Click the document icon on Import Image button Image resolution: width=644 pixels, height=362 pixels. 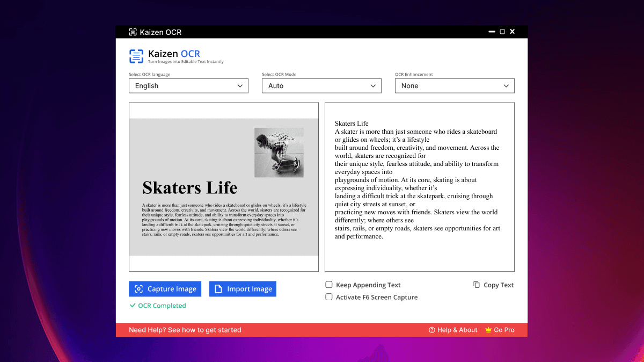[x=217, y=288]
